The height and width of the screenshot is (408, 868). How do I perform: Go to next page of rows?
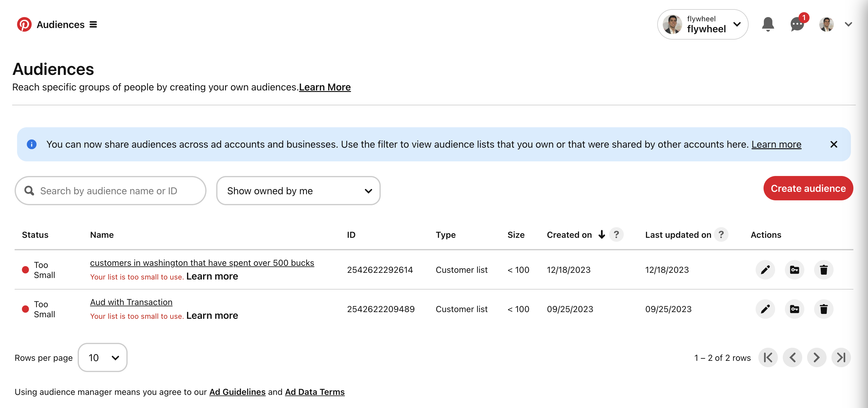click(817, 357)
